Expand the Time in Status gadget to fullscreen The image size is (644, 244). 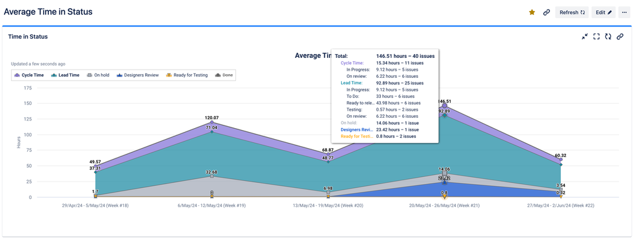[596, 37]
